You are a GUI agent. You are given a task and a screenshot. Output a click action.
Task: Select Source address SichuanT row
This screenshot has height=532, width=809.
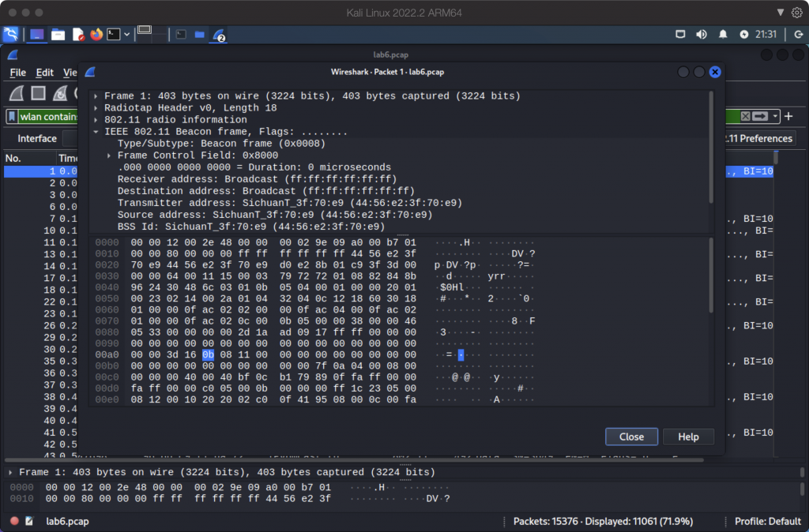point(274,215)
